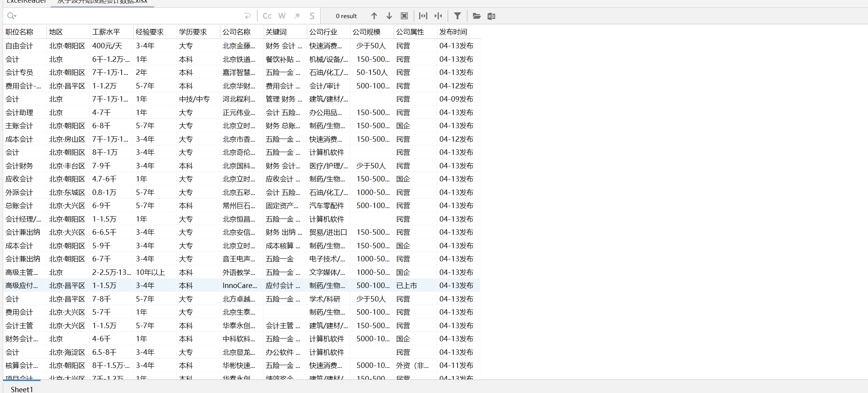Click the new-line arrow icon in search bar
The image size is (868, 393).
(x=247, y=16)
